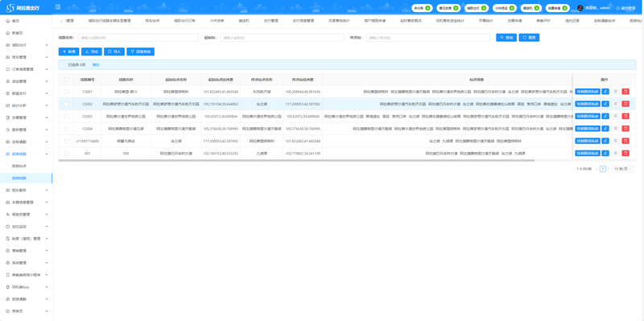
Task: Expand the 车辆信息管理 sidebar menu
Action: point(26,203)
